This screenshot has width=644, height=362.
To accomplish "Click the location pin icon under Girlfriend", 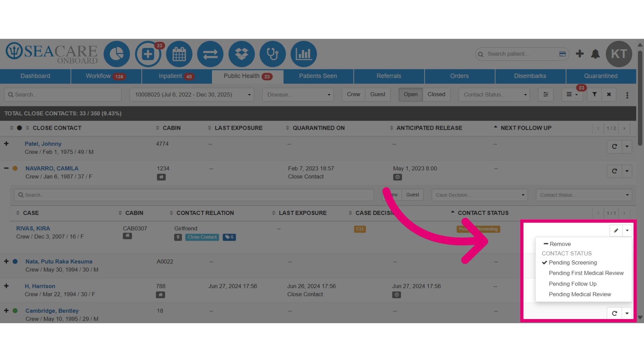I will [178, 237].
